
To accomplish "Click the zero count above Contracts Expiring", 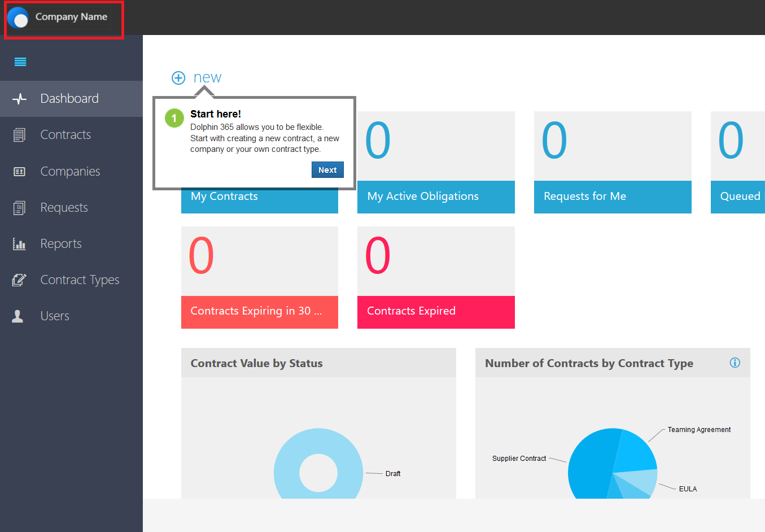I will click(201, 255).
